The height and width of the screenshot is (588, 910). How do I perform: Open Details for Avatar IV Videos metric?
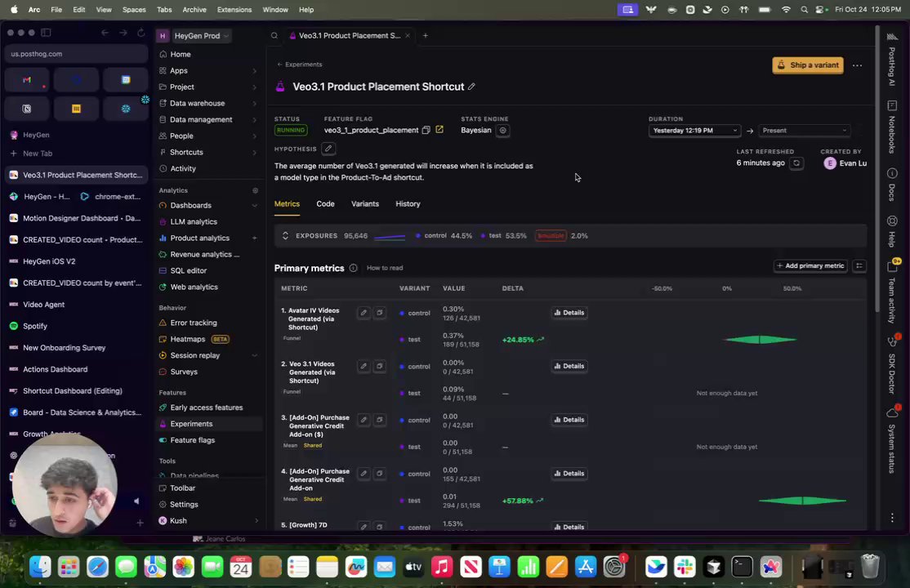(x=569, y=313)
